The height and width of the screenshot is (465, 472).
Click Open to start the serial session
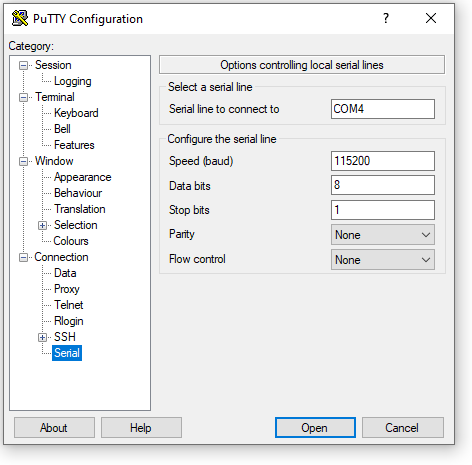[x=315, y=428]
